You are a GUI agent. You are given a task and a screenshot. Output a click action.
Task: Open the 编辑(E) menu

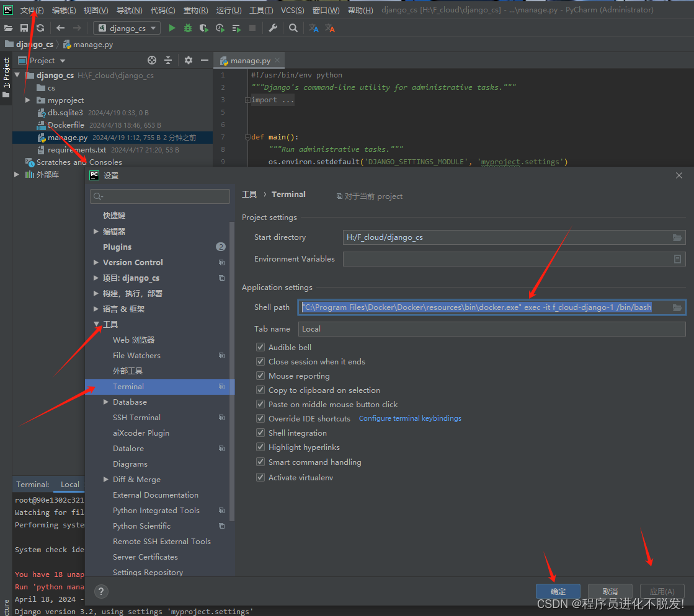point(64,10)
